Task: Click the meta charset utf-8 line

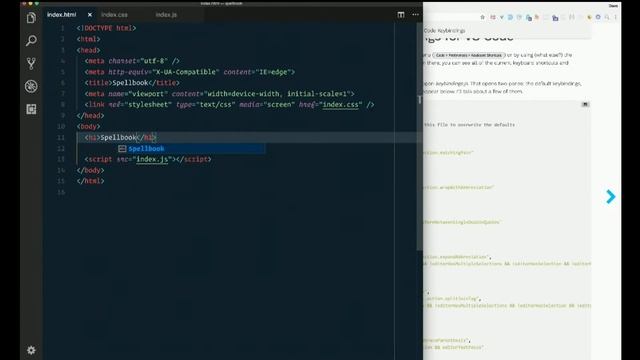Action: (x=132, y=61)
